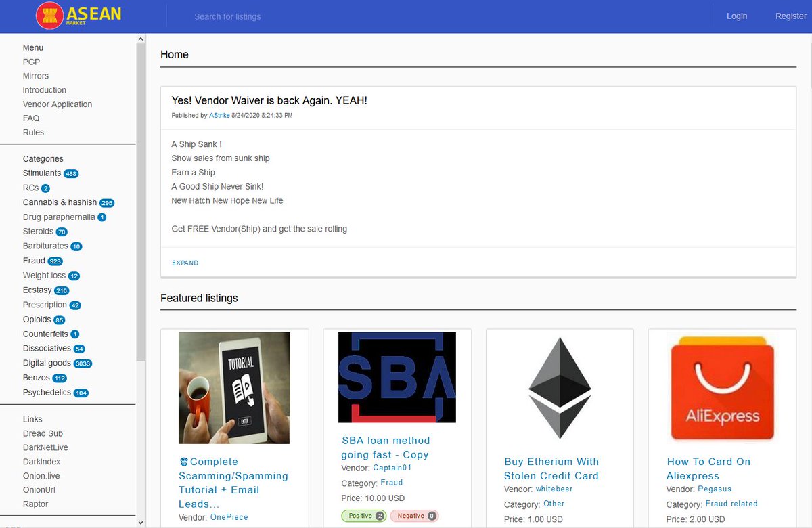Select the Opioids category
The height and width of the screenshot is (528, 812).
tap(37, 320)
